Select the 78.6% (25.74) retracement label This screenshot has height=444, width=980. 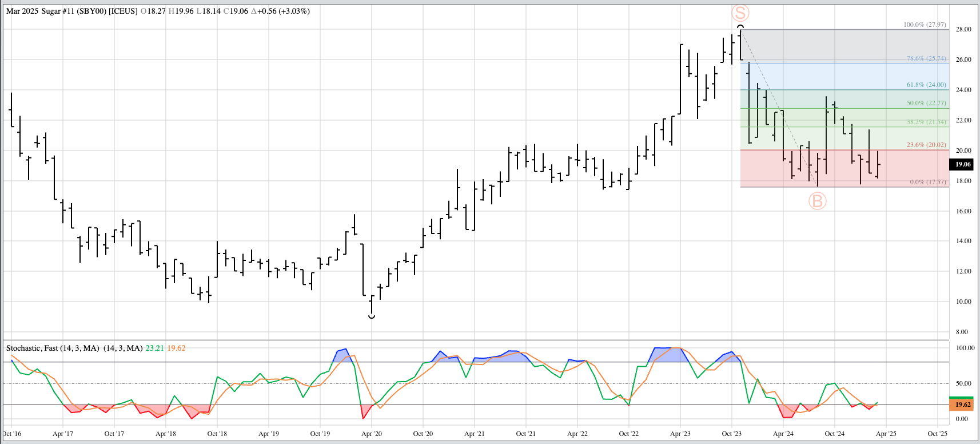926,58
